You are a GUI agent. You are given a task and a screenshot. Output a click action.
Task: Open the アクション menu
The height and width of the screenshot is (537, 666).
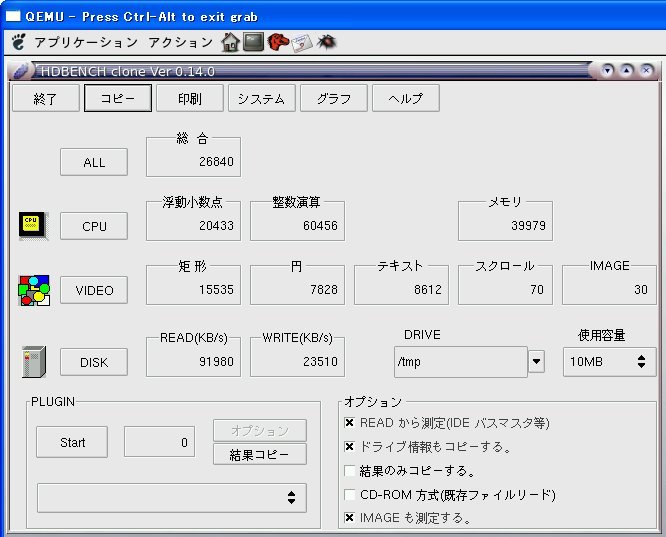(181, 42)
